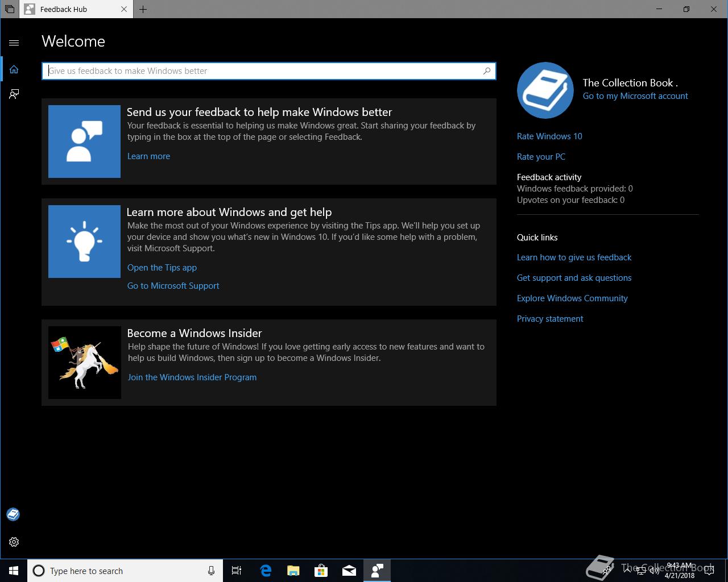Click the lightbulb tips tile image
728x582 pixels.
click(x=84, y=242)
